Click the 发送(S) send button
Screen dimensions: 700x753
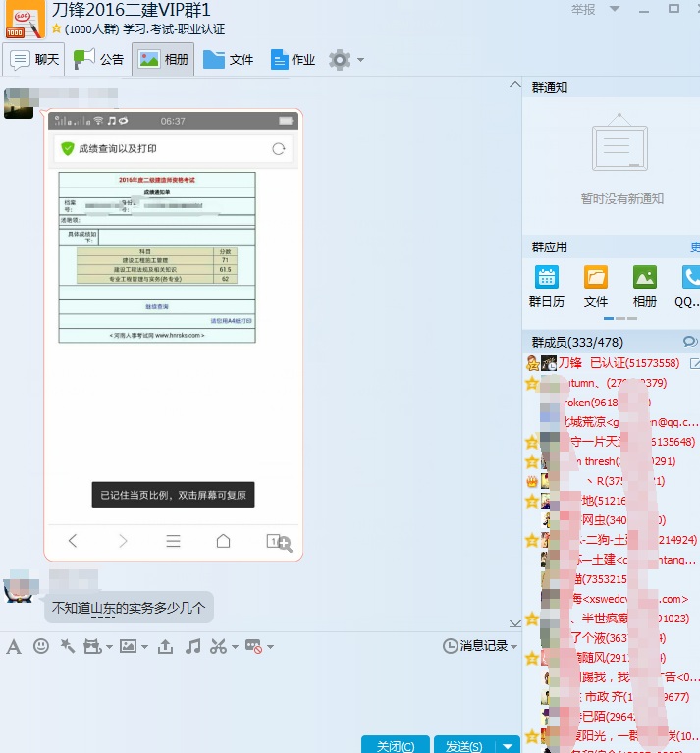click(464, 745)
